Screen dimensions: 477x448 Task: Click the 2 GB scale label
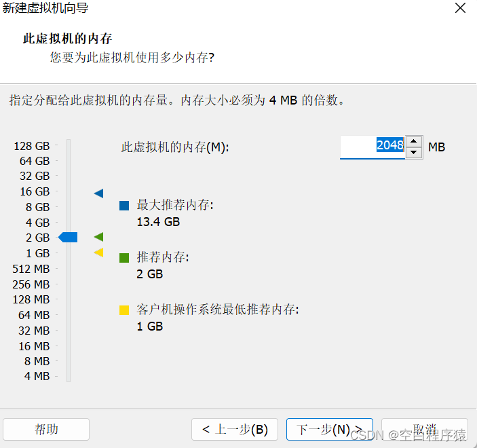(37, 238)
